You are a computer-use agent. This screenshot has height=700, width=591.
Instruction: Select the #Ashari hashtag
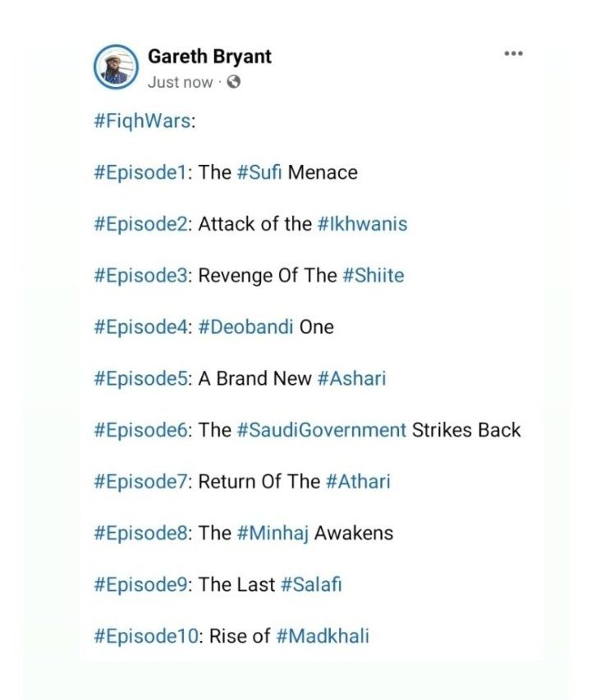(x=351, y=378)
